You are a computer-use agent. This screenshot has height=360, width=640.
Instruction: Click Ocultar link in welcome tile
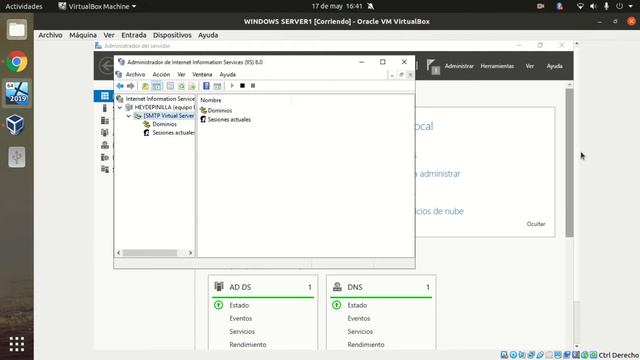coord(536,224)
